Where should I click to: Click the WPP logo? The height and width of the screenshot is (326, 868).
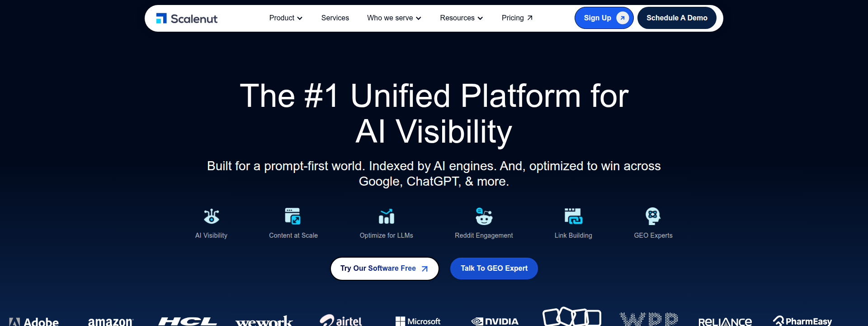[648, 319]
